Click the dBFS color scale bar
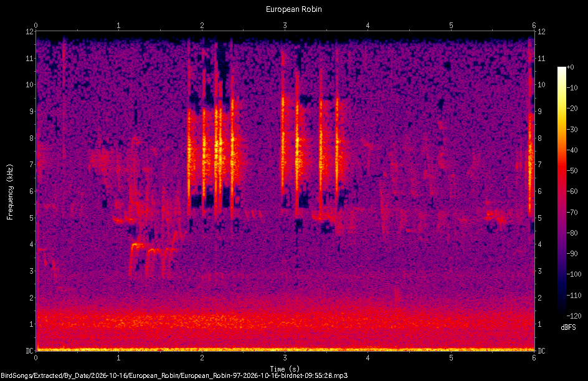Screen dimensions: 588x381 (561, 191)
